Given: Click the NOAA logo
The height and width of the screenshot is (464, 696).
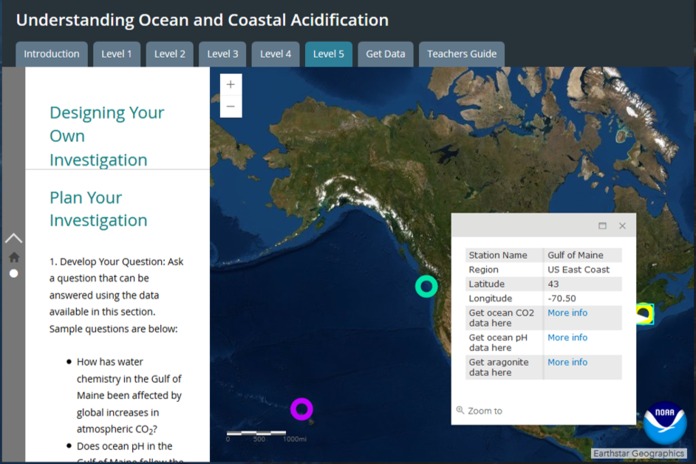Looking at the screenshot, I should pos(664,423).
